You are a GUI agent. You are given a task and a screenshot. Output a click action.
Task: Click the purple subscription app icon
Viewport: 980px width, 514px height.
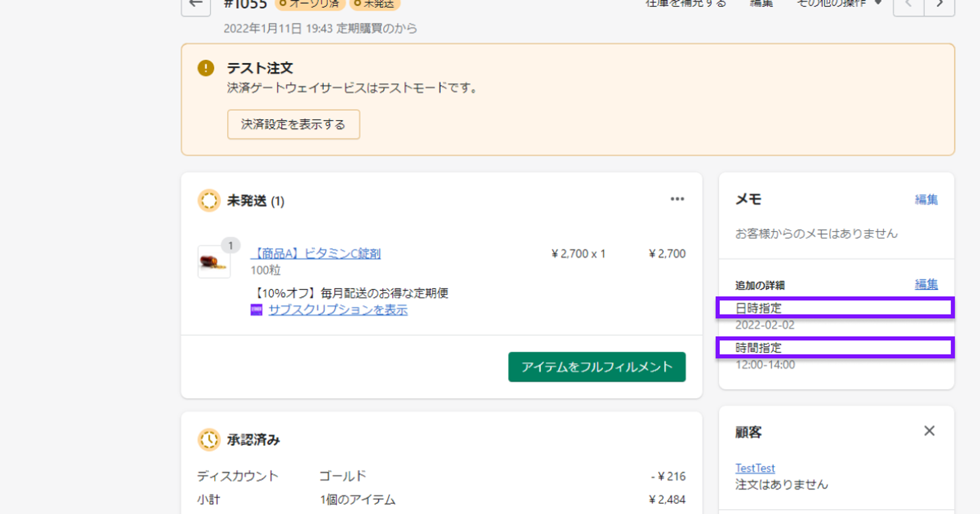(x=256, y=310)
